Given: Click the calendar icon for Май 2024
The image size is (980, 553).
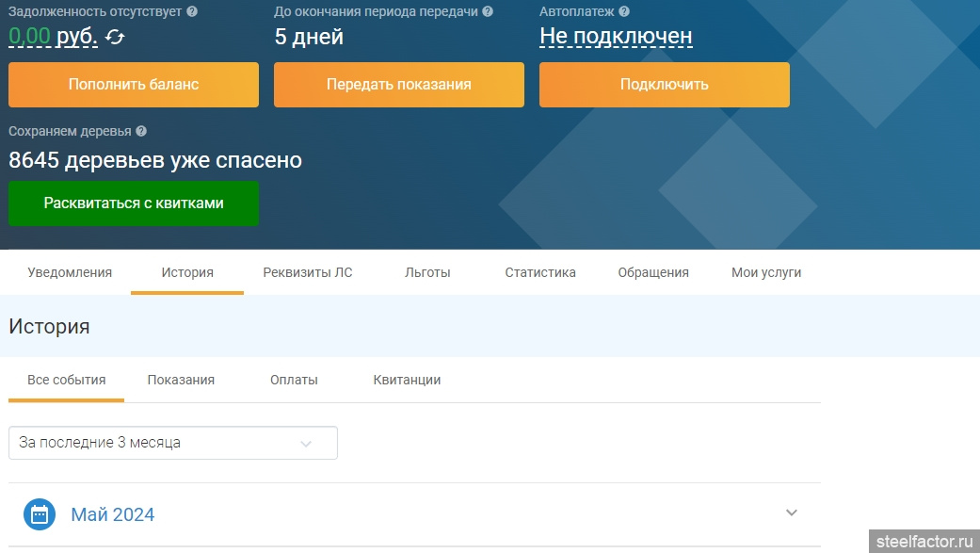Looking at the screenshot, I should coord(40,514).
